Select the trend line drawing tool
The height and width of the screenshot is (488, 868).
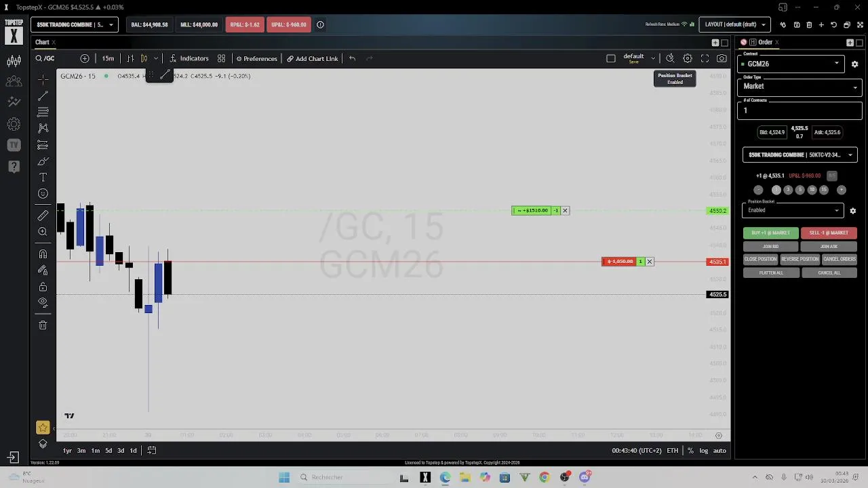coord(43,96)
